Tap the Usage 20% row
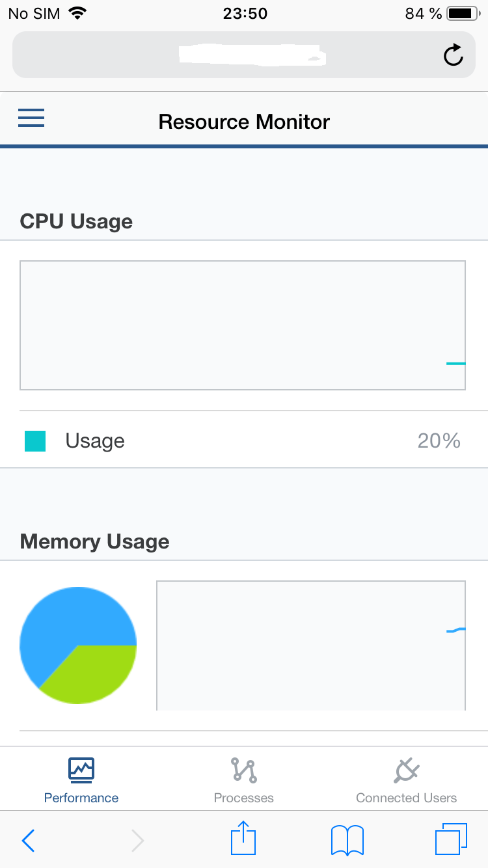 244,441
